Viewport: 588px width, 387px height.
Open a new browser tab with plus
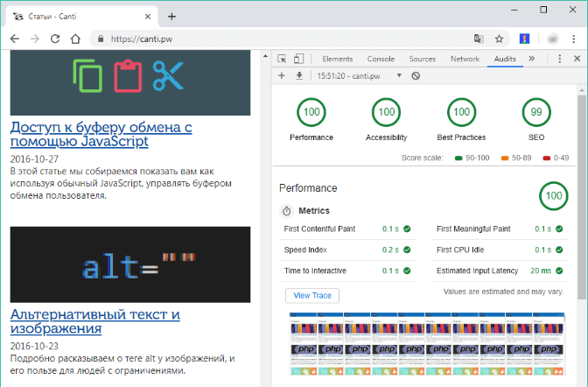click(171, 17)
